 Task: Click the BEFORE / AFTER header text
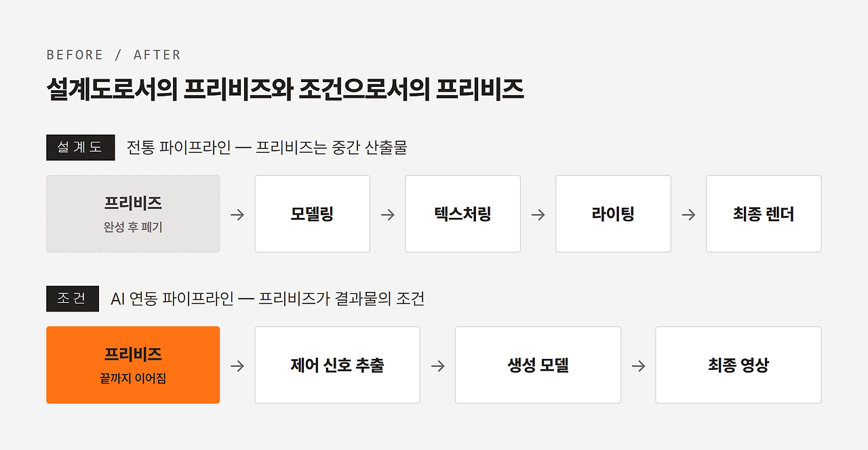[114, 55]
